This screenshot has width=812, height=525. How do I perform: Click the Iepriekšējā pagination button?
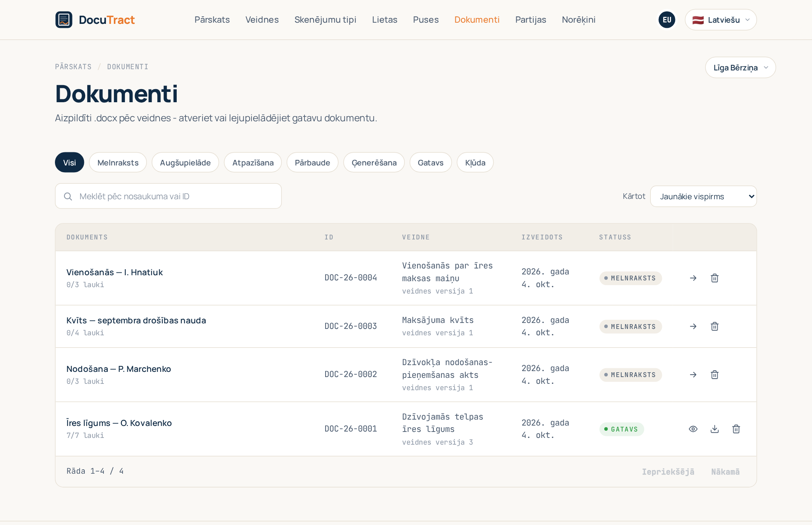coord(668,472)
